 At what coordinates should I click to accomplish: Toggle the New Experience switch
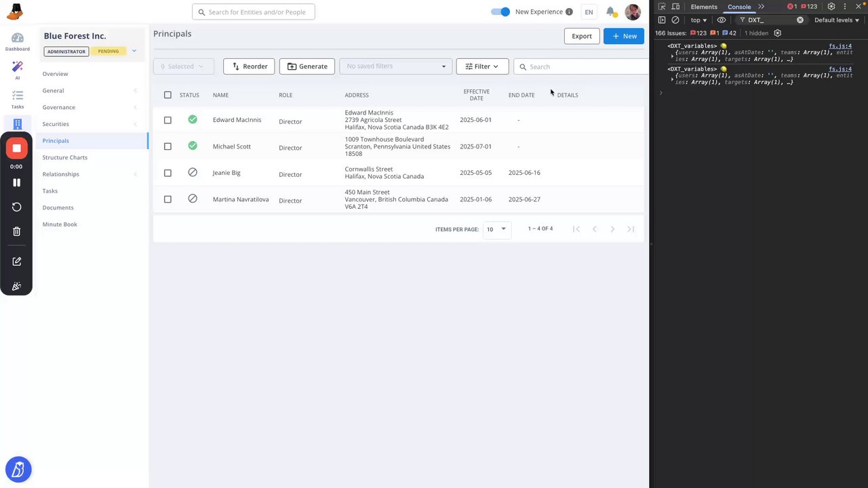[500, 12]
